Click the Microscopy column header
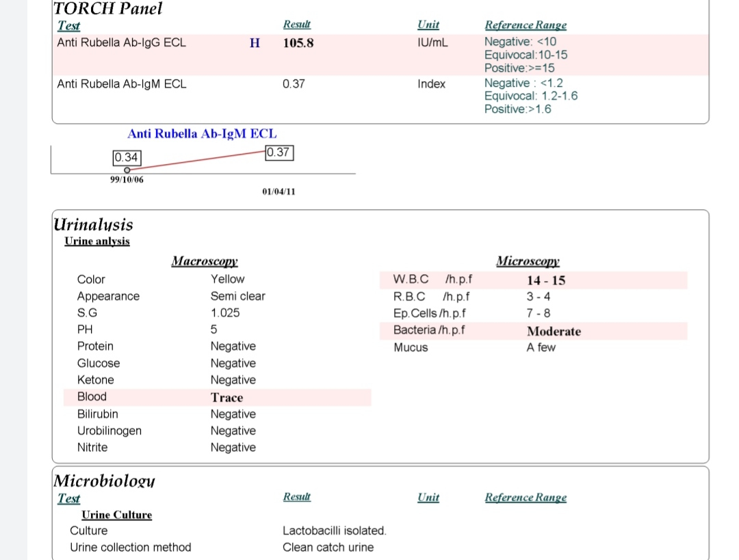The height and width of the screenshot is (560, 739). pyautogui.click(x=528, y=261)
